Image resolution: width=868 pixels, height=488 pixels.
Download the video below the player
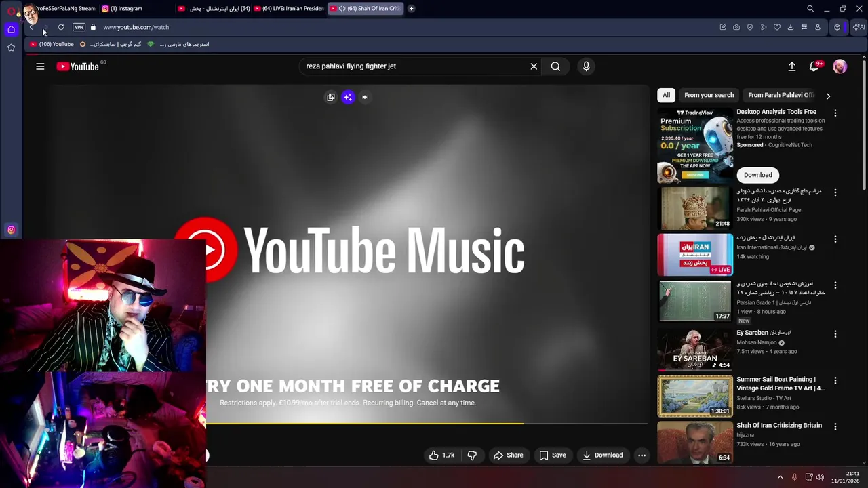tap(602, 455)
